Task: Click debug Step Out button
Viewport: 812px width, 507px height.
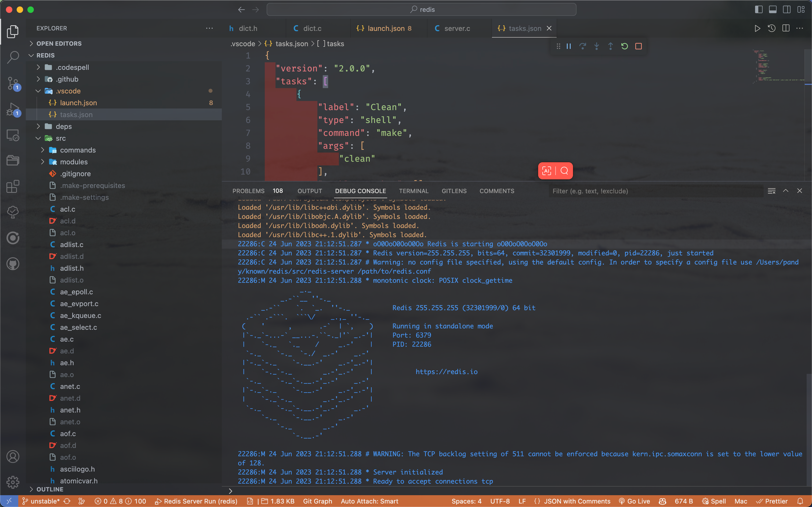Action: (611, 46)
